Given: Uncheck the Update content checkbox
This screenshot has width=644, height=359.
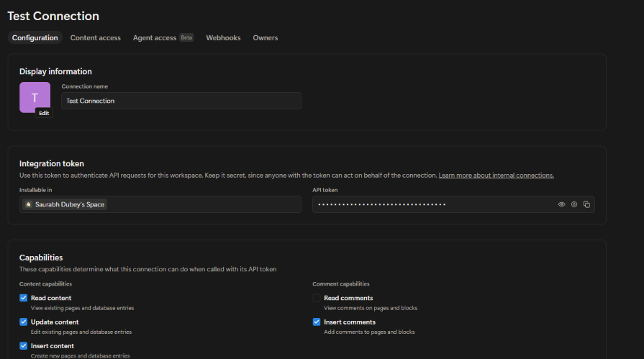Looking at the screenshot, I should point(24,322).
